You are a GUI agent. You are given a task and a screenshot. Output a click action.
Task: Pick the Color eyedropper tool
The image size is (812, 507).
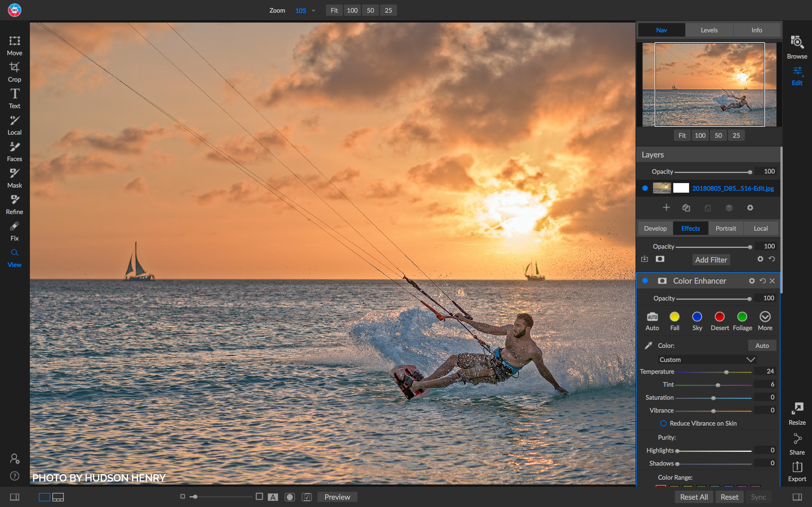[x=648, y=345]
